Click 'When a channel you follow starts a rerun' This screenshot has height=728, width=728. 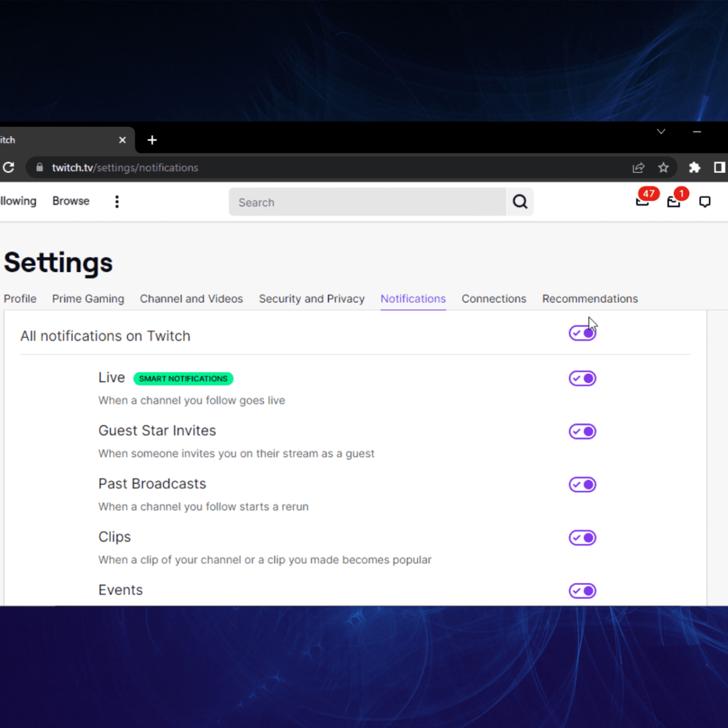(x=203, y=507)
